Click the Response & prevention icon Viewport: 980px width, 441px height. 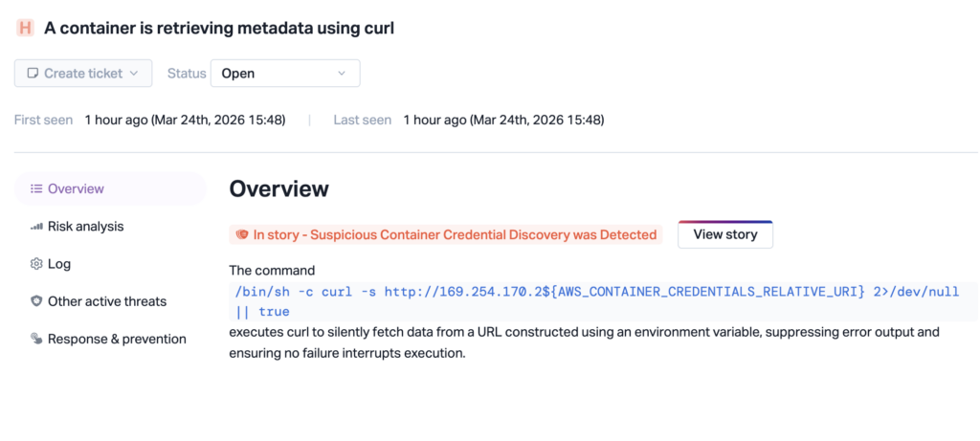point(36,339)
